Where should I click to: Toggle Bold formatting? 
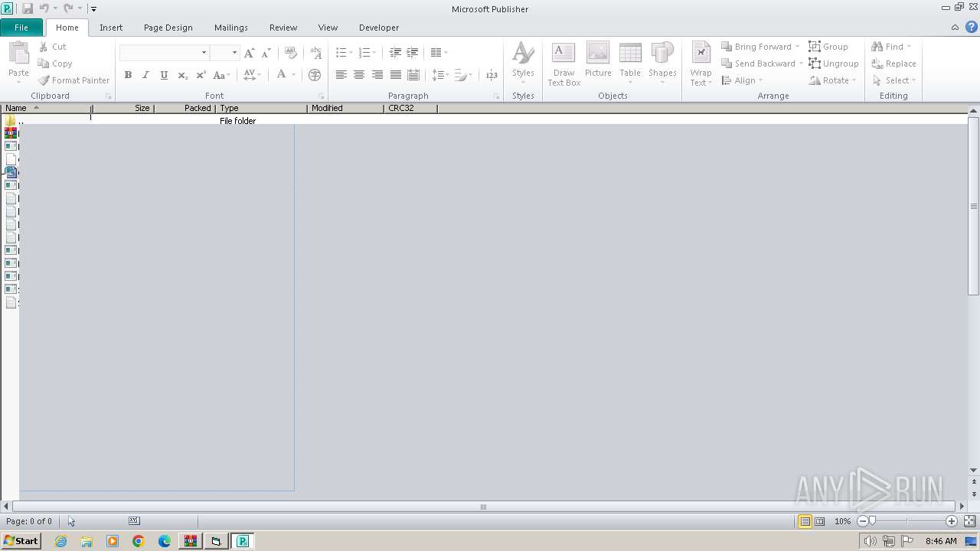coord(128,75)
